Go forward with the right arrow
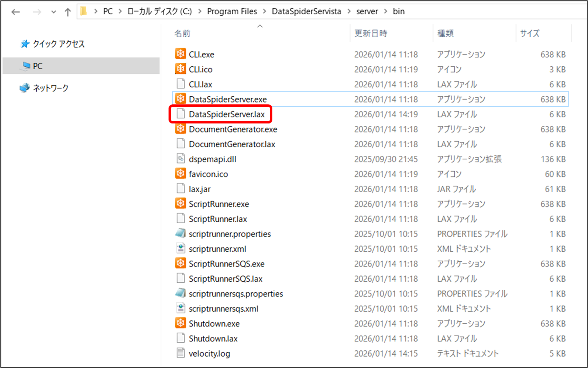Image resolution: width=588 pixels, height=368 pixels. (37, 11)
